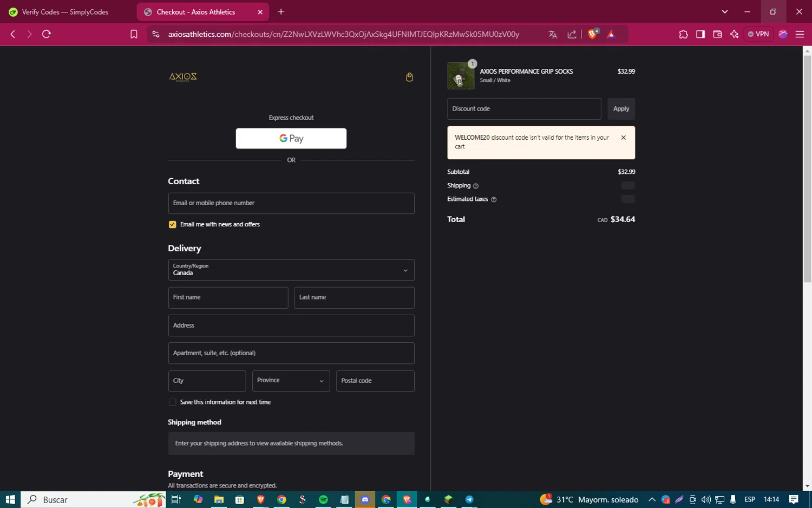Reload the checkout page

(47, 34)
